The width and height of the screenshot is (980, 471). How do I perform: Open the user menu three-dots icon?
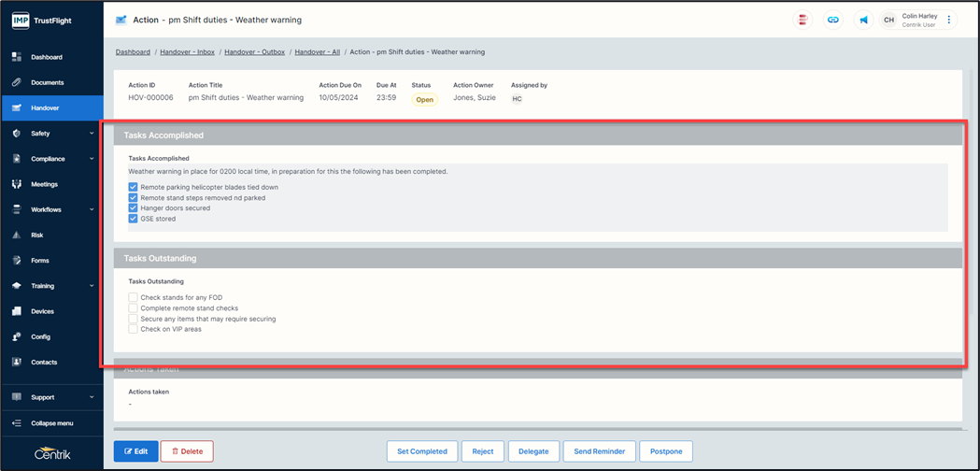[x=949, y=20]
